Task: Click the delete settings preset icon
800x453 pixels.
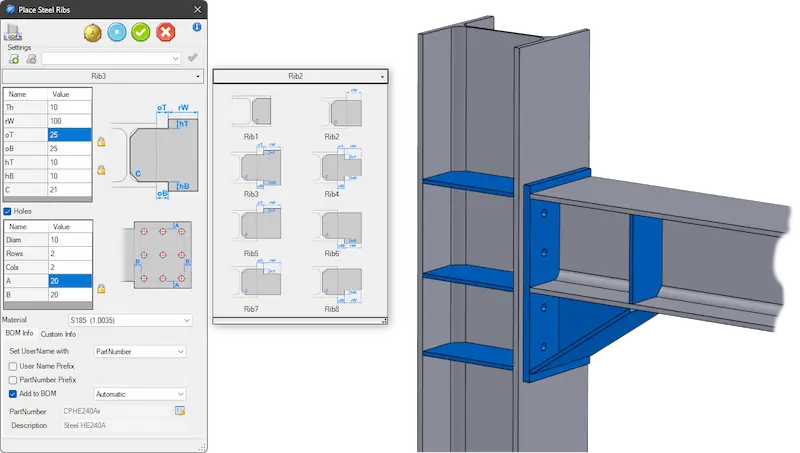Action: coord(31,59)
